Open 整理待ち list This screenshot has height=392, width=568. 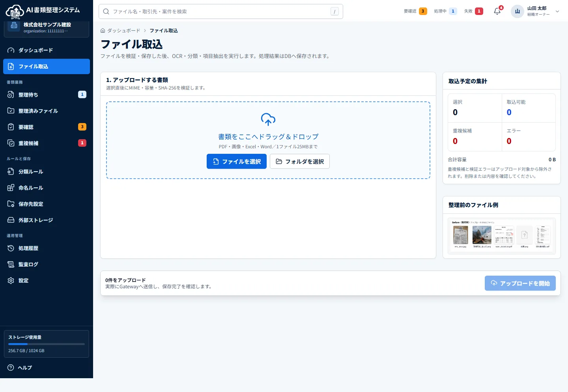click(x=47, y=95)
